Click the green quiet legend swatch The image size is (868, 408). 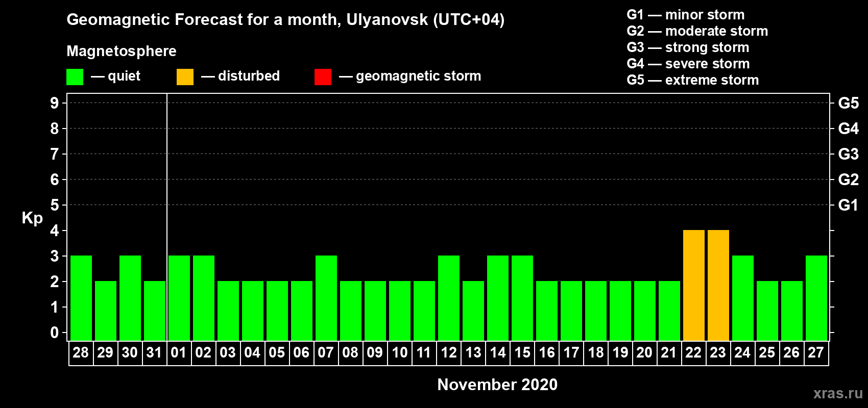tap(75, 76)
